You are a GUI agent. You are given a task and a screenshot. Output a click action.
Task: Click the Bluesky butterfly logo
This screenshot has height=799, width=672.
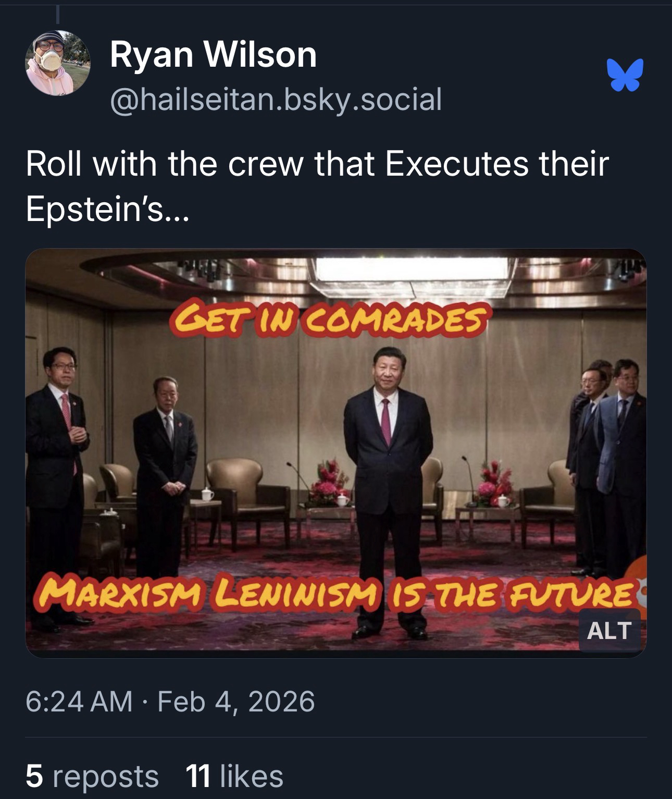pyautogui.click(x=625, y=75)
